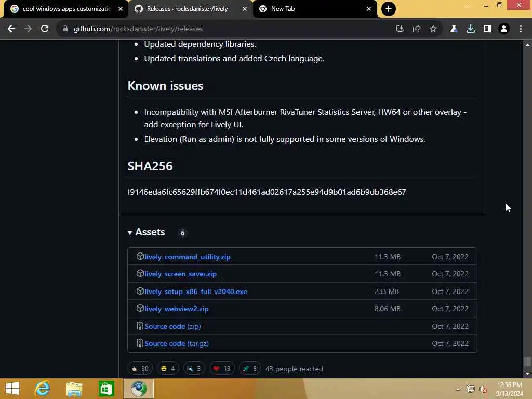Image resolution: width=532 pixels, height=399 pixels.
Task: Click the 233 MB file size
Action: [x=387, y=292]
